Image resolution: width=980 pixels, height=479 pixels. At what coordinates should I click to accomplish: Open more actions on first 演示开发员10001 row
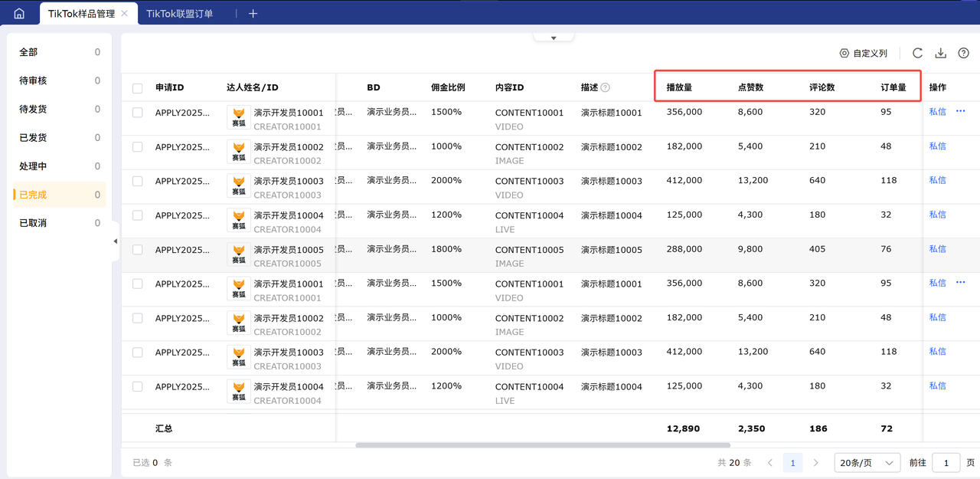click(961, 112)
